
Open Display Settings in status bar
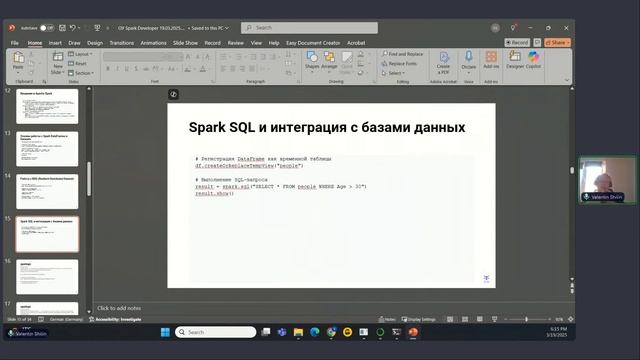click(x=419, y=319)
